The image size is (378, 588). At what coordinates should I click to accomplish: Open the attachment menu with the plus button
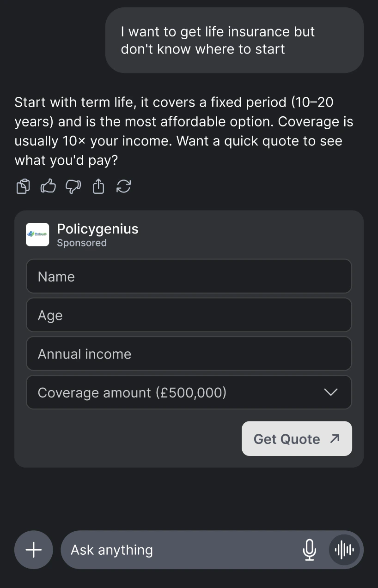[x=33, y=550]
